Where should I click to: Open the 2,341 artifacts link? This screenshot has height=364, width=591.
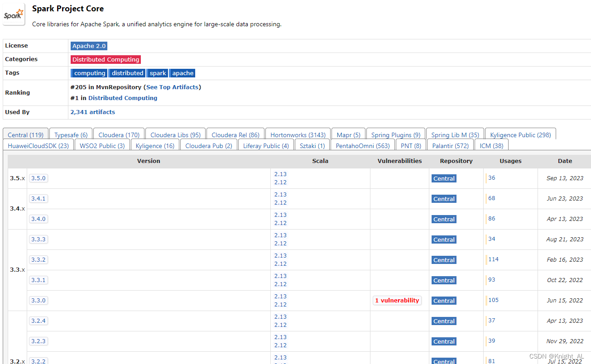92,112
